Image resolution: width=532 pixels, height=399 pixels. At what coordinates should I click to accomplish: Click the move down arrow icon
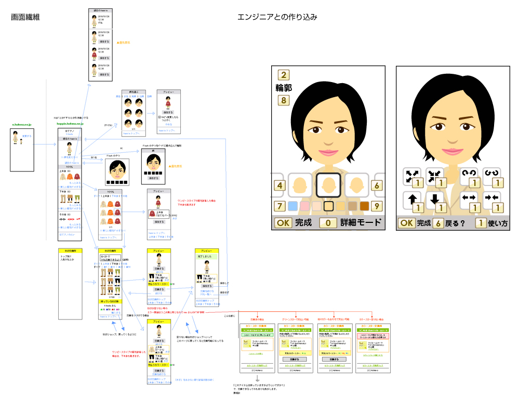[435, 200]
